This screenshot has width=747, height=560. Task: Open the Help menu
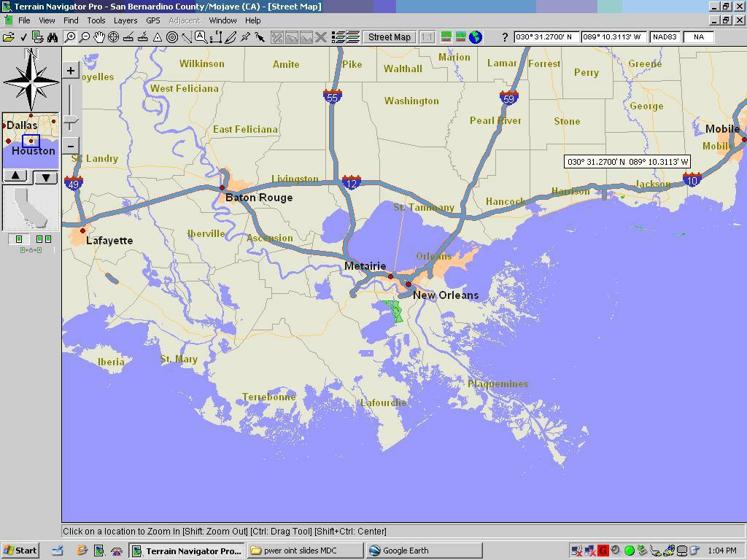tap(253, 20)
